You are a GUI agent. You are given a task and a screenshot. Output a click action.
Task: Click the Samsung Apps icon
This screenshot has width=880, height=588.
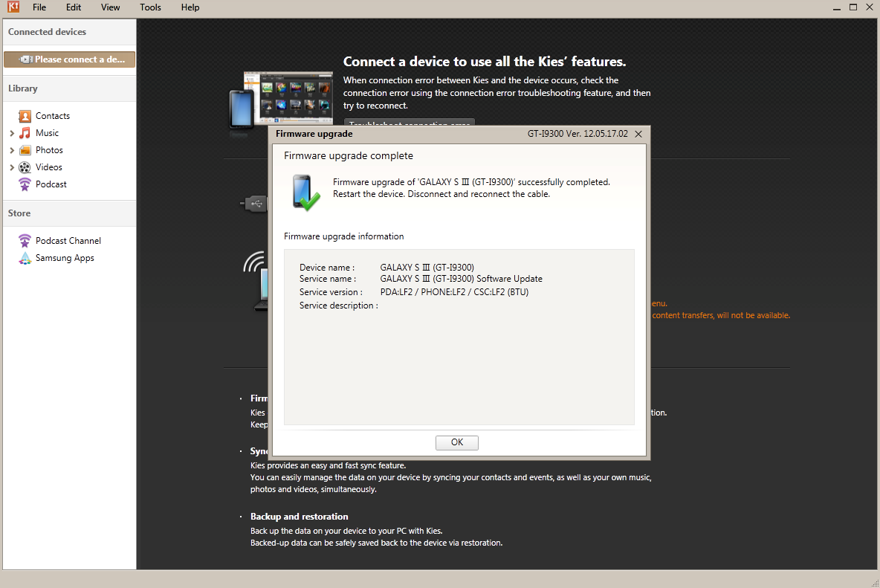(25, 258)
